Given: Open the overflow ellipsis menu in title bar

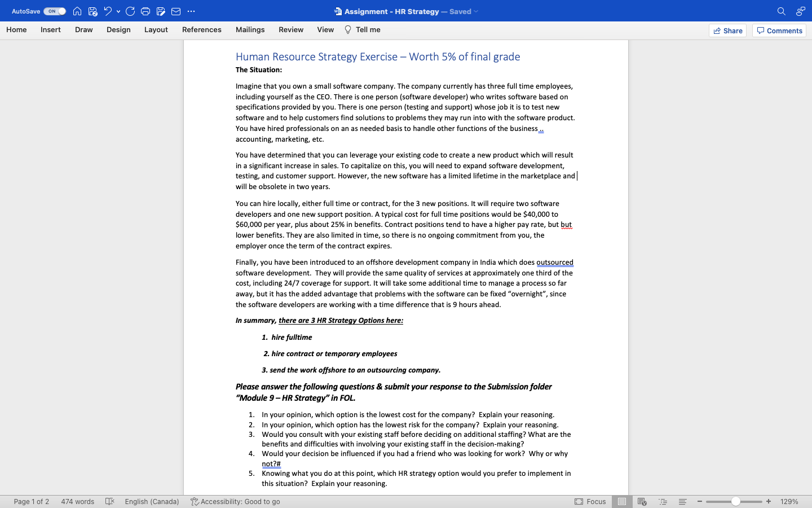Looking at the screenshot, I should click(191, 11).
